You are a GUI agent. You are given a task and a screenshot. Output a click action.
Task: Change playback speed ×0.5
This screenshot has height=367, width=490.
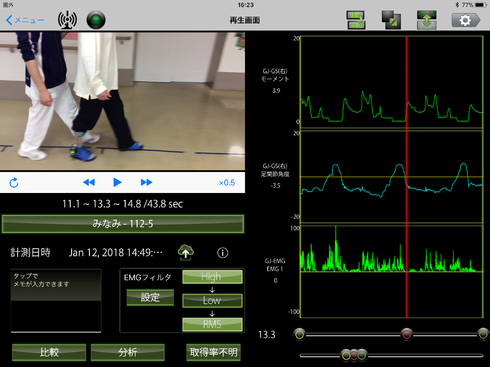227,183
